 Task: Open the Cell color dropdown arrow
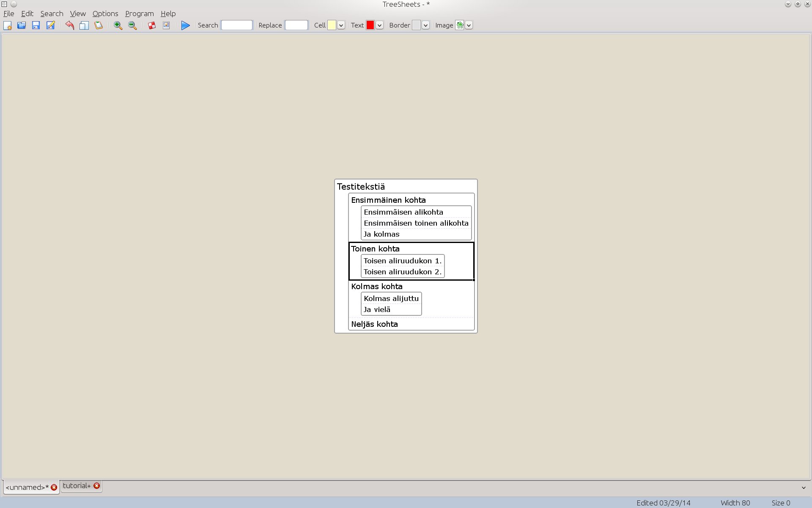pyautogui.click(x=341, y=25)
